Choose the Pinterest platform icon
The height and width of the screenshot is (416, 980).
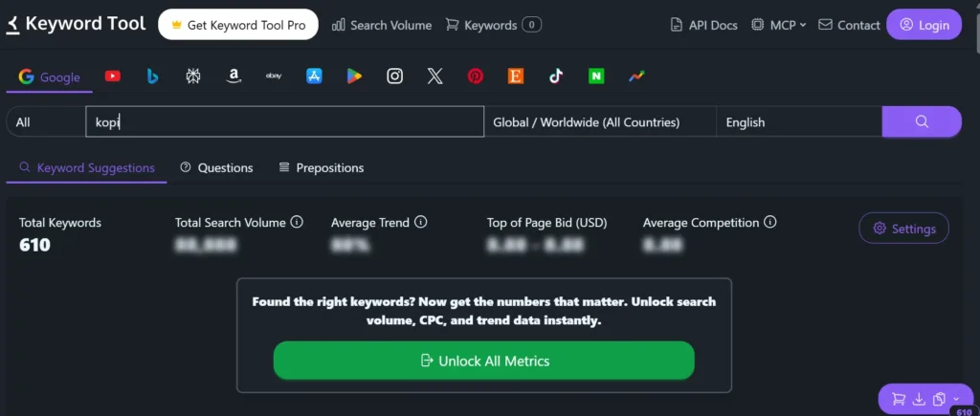(x=475, y=77)
